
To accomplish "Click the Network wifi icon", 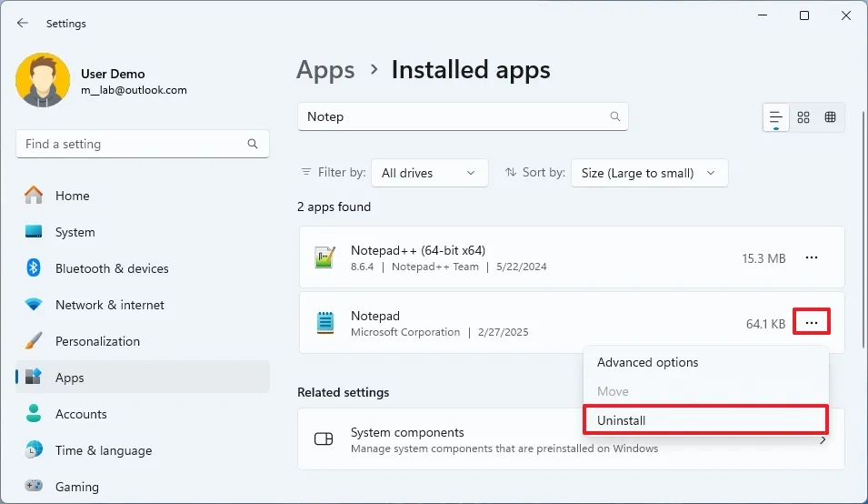I will coord(34,305).
